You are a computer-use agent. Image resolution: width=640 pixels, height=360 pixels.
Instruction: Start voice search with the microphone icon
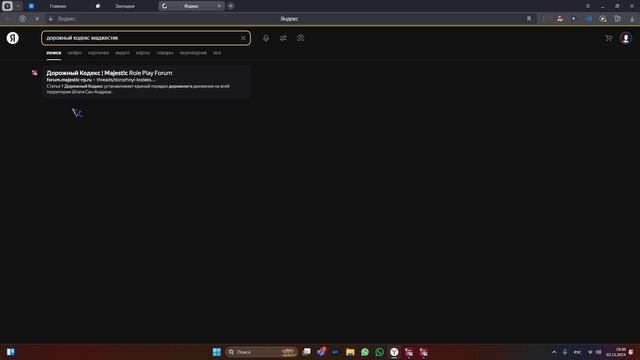pos(266,38)
